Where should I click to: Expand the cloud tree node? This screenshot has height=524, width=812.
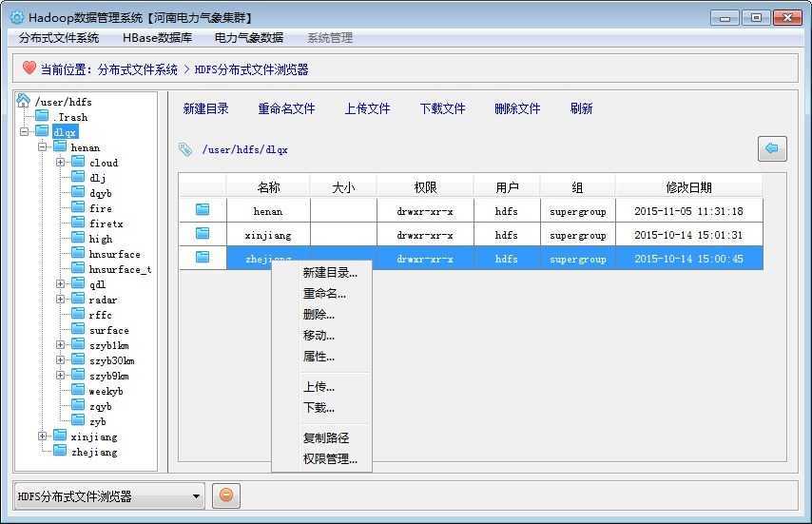coord(61,162)
